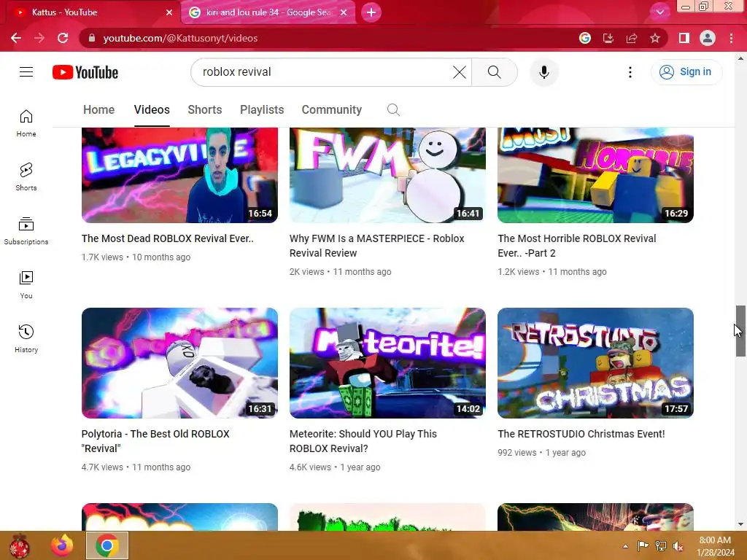Click title Polytoria - The Best Old ROBLOX Revival
The width and height of the screenshot is (747, 560).
(155, 441)
